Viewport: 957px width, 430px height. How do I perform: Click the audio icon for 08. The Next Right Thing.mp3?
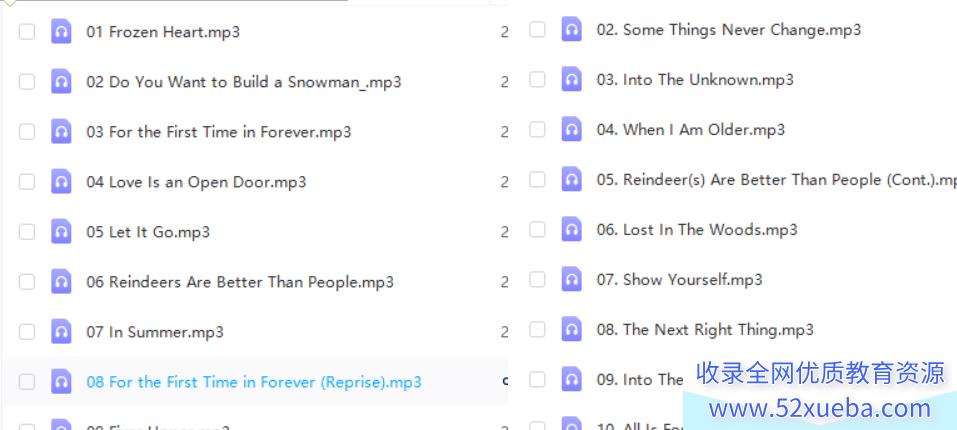pyautogui.click(x=571, y=329)
